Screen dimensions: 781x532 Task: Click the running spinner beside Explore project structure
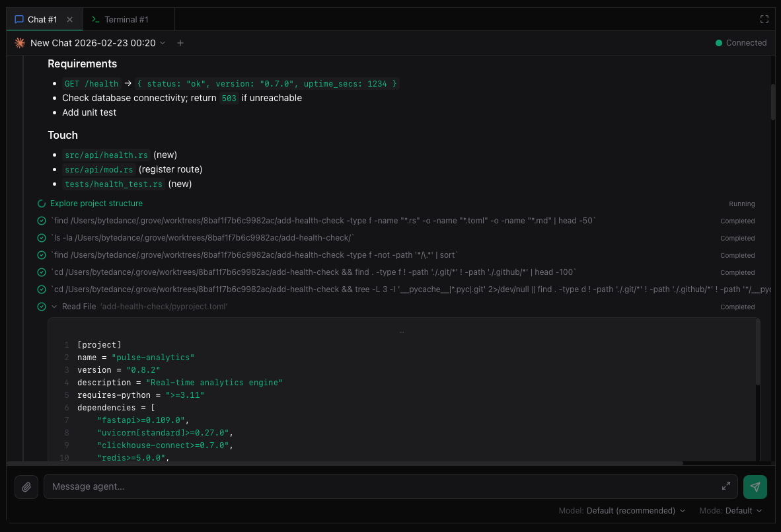click(42, 204)
